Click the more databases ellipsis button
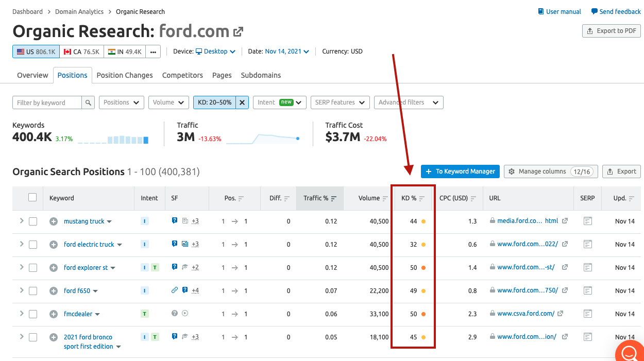 [153, 51]
